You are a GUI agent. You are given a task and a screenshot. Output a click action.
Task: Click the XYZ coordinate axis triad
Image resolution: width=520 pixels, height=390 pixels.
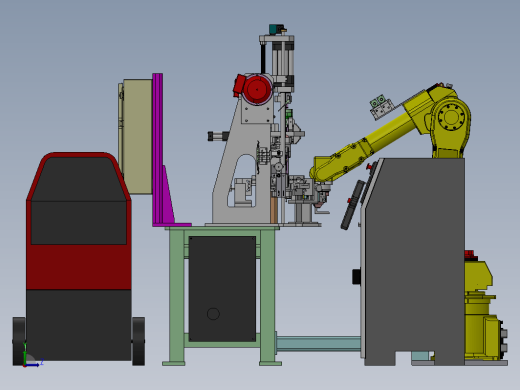pyautogui.click(x=31, y=357)
